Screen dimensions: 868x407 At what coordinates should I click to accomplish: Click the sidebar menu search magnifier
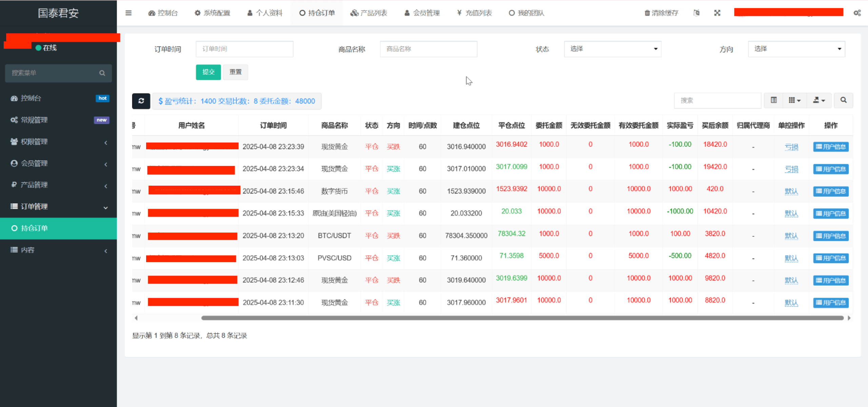102,73
